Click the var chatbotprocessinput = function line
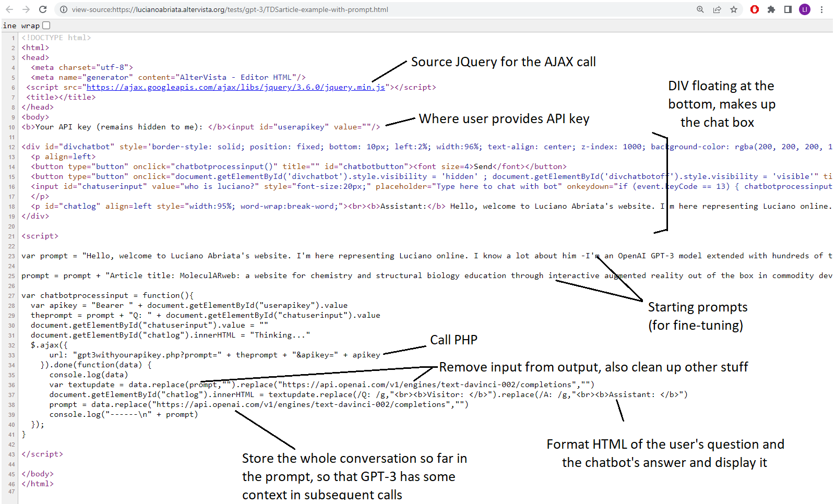The image size is (835, 504). coord(108,295)
